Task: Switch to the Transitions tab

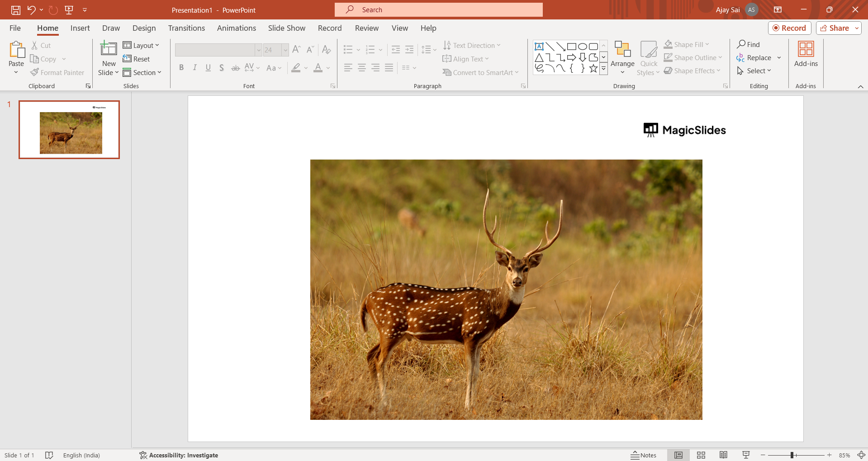Action: [x=186, y=28]
